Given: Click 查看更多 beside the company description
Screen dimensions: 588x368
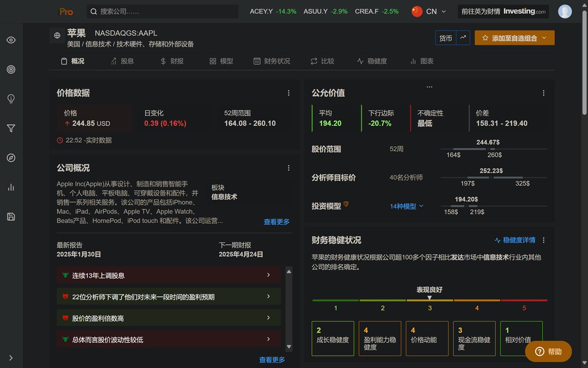Looking at the screenshot, I should click(277, 222).
